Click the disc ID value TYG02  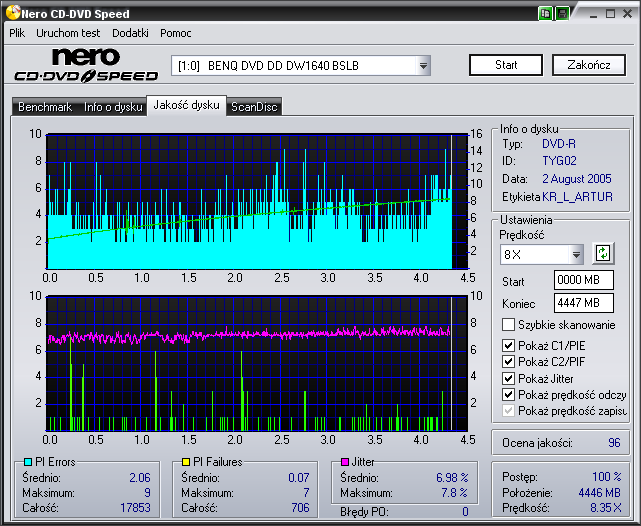point(559,161)
